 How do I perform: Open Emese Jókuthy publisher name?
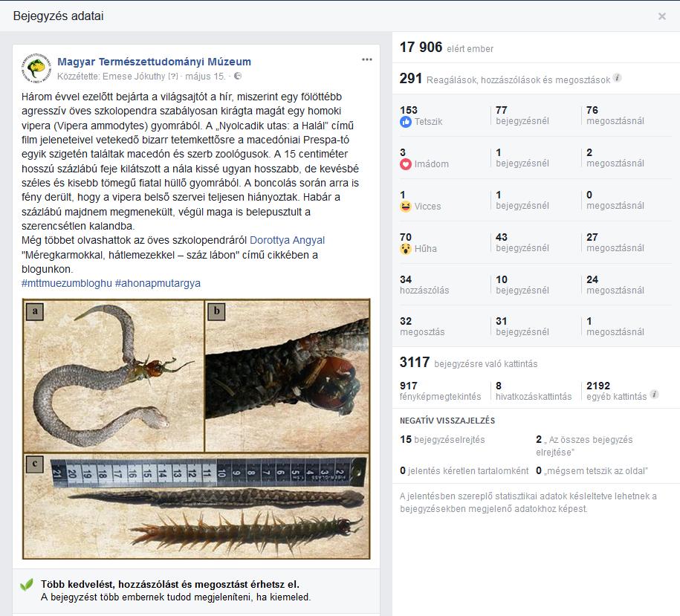tap(134, 77)
